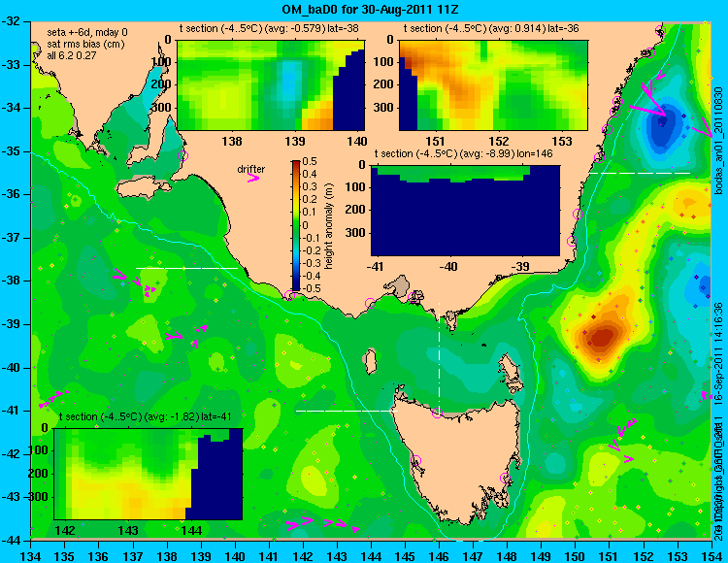Open the lat=-41 temperature section inset

click(x=149, y=474)
